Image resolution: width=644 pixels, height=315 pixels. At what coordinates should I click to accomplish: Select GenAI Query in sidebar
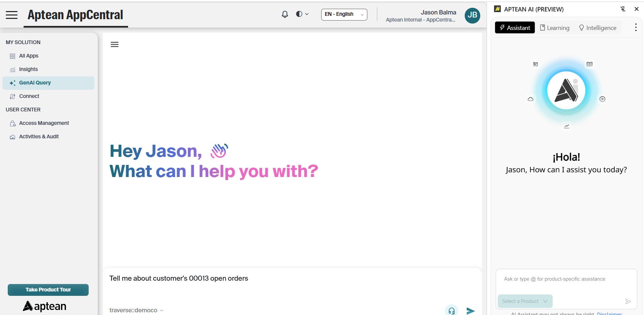click(48, 83)
